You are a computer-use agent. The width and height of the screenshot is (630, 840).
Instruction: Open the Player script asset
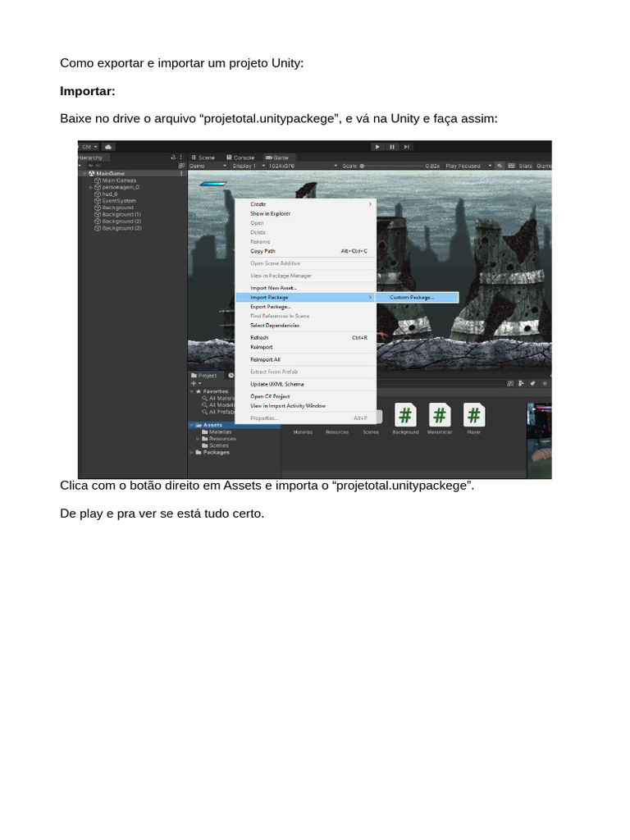474,418
